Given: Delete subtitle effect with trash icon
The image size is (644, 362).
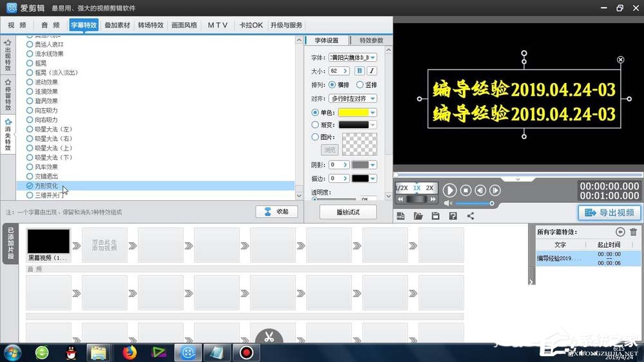Looking at the screenshot, I should pos(633,232).
